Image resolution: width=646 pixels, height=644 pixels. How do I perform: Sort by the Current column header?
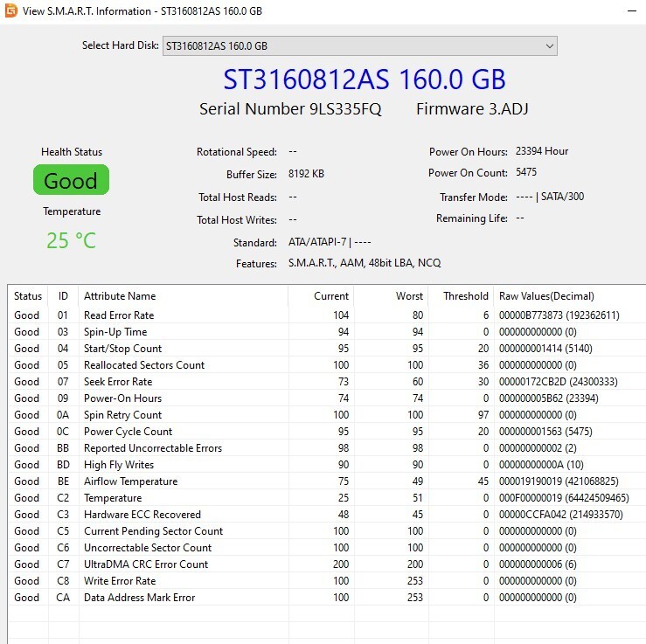click(x=321, y=296)
